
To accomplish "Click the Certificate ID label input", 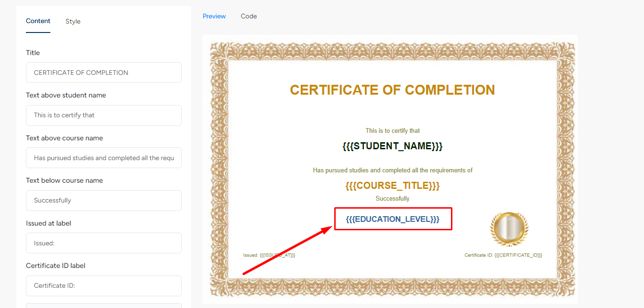I will coord(104,285).
